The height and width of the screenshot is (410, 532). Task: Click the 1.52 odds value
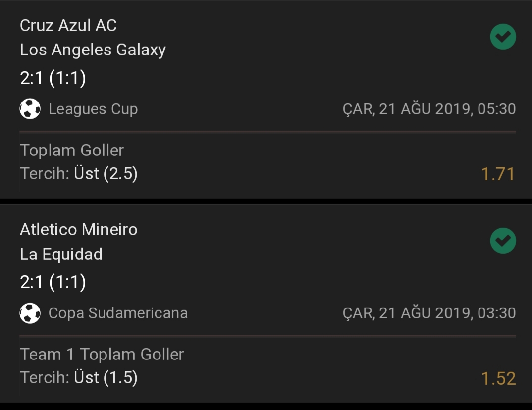click(498, 378)
